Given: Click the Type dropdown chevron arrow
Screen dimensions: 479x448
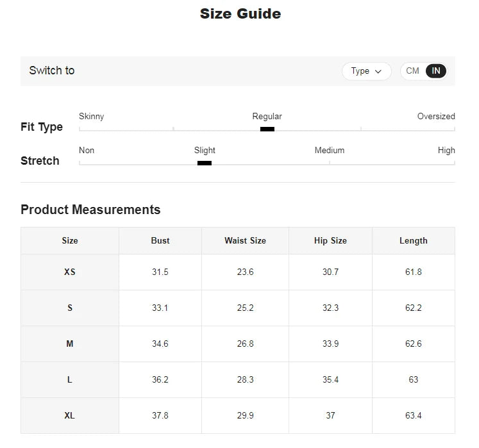Looking at the screenshot, I should [x=378, y=72].
